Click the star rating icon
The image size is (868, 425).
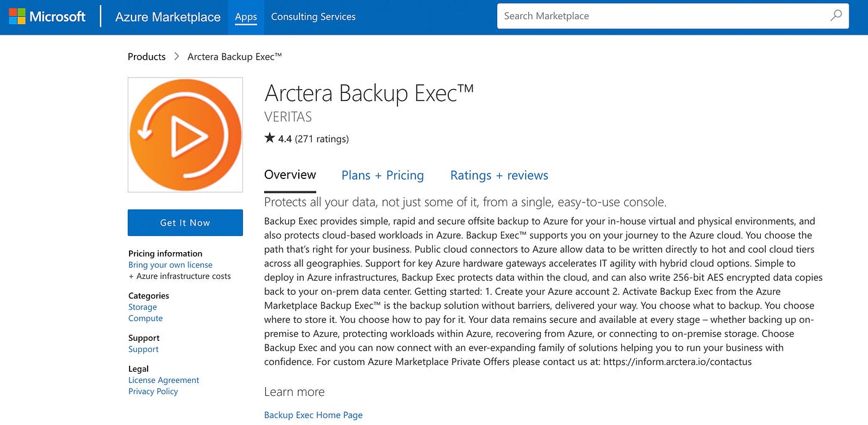click(x=270, y=138)
